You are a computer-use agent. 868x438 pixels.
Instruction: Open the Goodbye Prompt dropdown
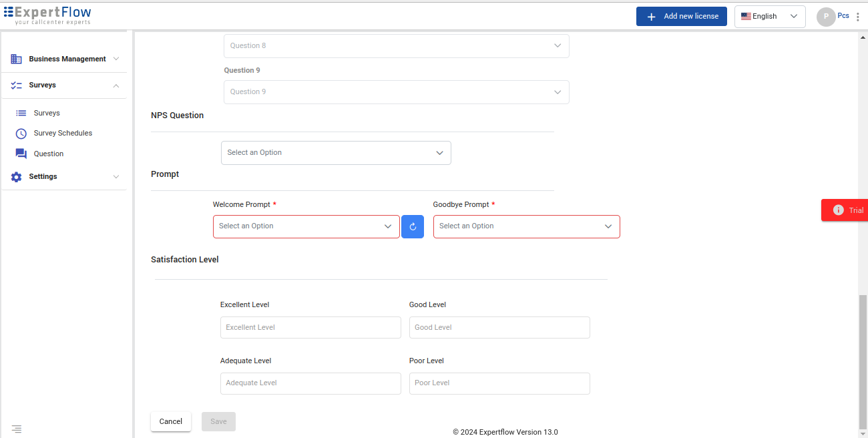coord(526,226)
